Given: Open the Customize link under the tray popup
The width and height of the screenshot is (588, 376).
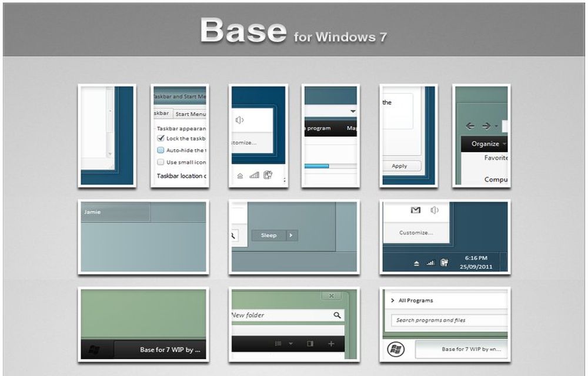Looking at the screenshot, I should coord(416,233).
